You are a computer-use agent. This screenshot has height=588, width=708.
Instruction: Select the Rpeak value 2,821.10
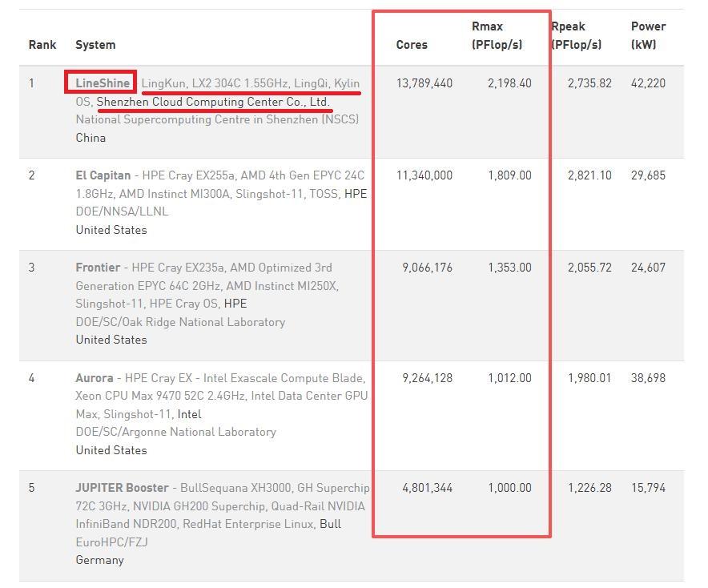point(589,175)
